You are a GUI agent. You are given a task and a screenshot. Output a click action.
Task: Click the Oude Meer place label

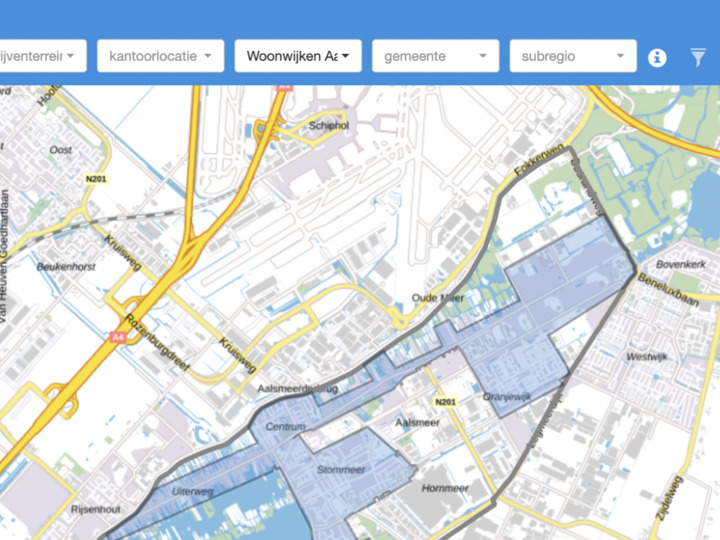click(x=437, y=298)
